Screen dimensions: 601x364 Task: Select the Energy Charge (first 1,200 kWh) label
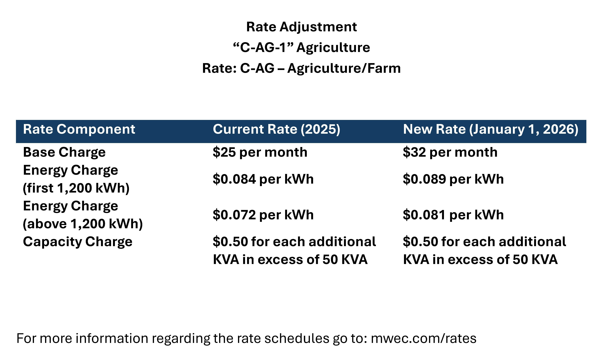(x=76, y=179)
